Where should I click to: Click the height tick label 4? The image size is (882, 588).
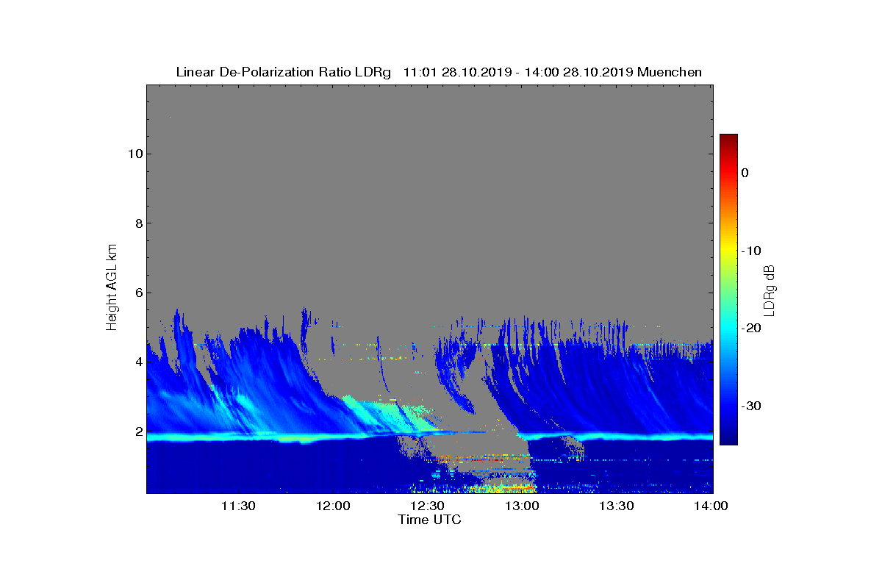pyautogui.click(x=137, y=362)
